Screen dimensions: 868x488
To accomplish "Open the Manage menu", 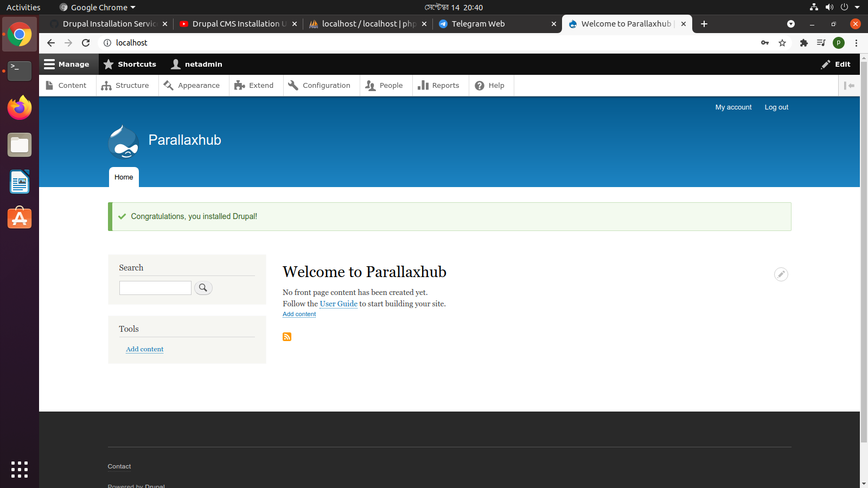I will [x=68, y=64].
